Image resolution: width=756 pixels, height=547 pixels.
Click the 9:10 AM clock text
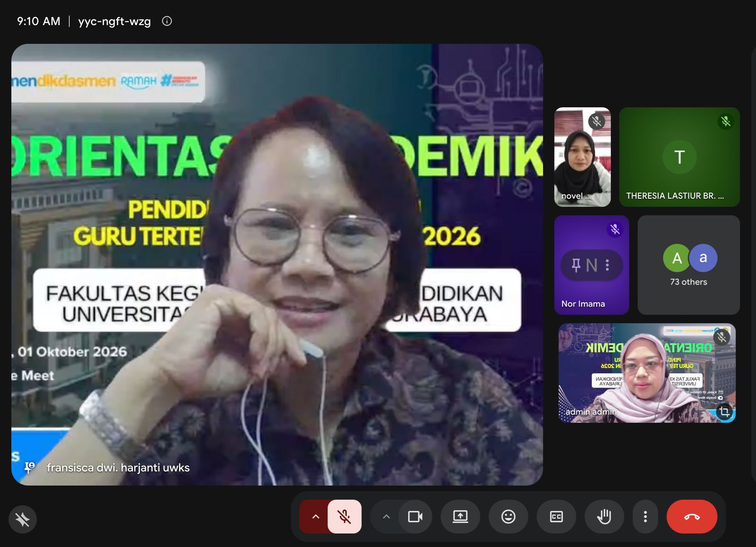(39, 21)
